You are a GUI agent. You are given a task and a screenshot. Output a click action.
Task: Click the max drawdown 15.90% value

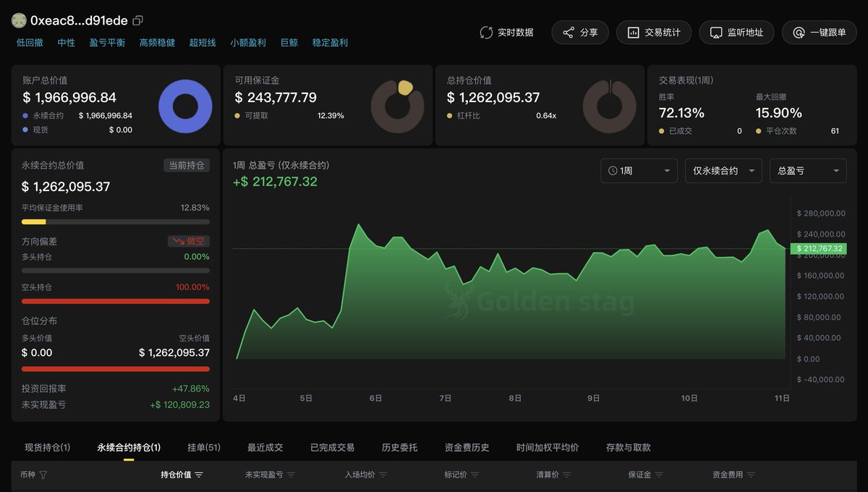click(x=779, y=113)
